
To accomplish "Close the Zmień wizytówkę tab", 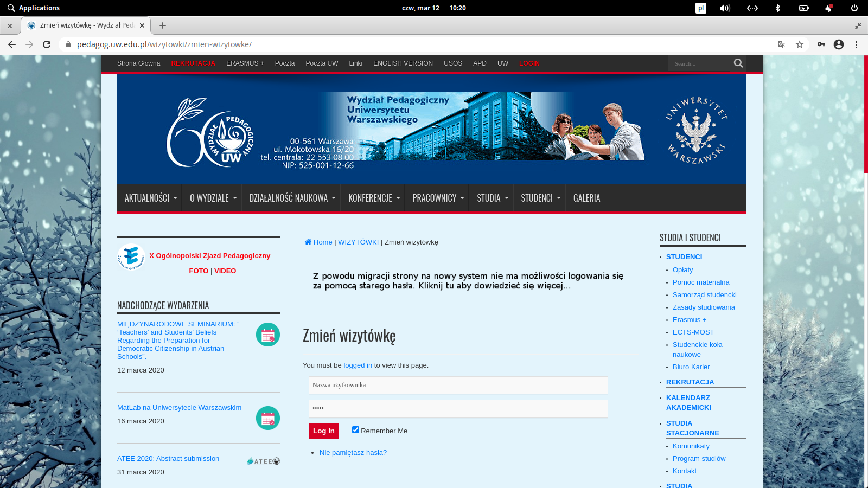I will click(142, 25).
